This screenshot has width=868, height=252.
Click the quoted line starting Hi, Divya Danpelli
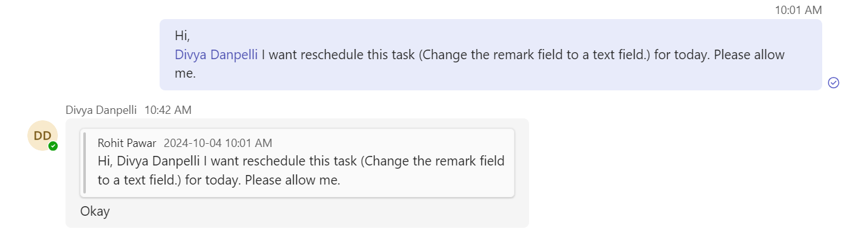click(301, 161)
